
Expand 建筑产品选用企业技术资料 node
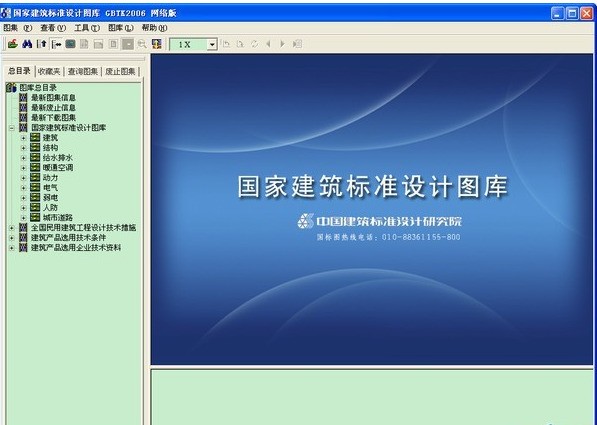(11, 248)
